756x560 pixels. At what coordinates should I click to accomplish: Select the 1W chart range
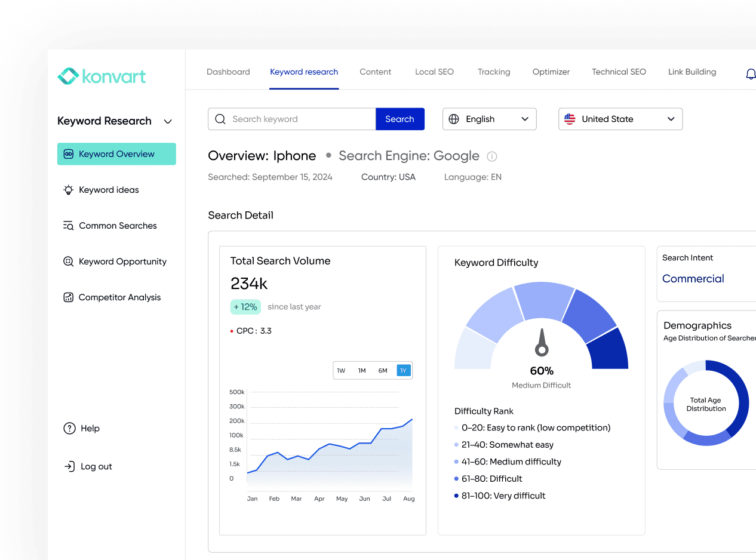[x=341, y=371]
